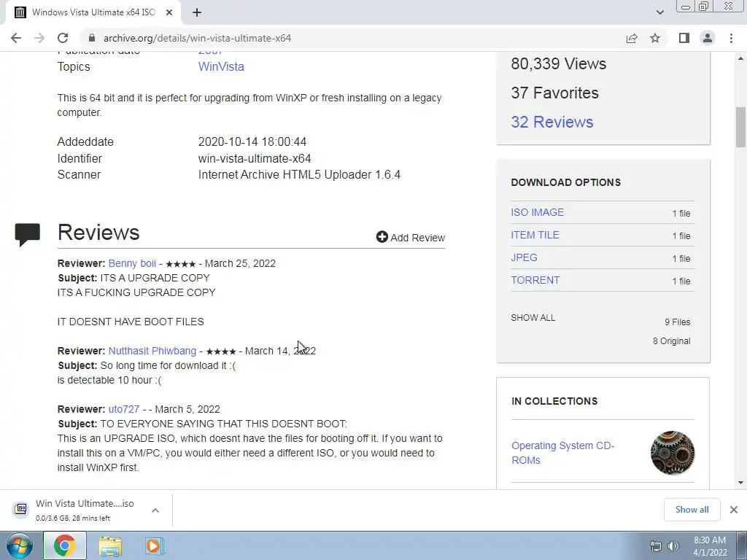The image size is (747, 560).
Task: Download the ISO IMAGE option
Action: click(x=538, y=212)
